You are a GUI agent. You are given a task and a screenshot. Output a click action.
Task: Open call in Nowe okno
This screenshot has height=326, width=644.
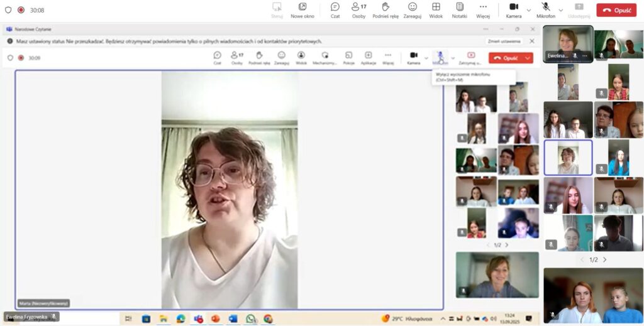point(303,9)
